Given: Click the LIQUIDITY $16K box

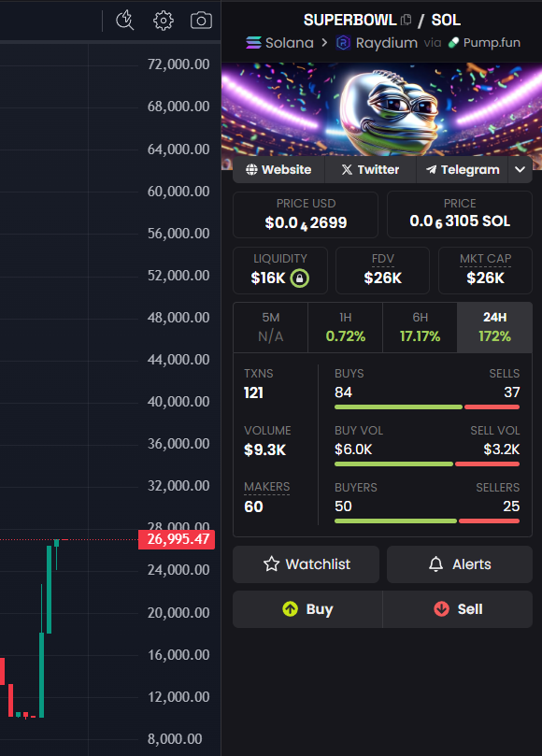Looking at the screenshot, I should (280, 270).
